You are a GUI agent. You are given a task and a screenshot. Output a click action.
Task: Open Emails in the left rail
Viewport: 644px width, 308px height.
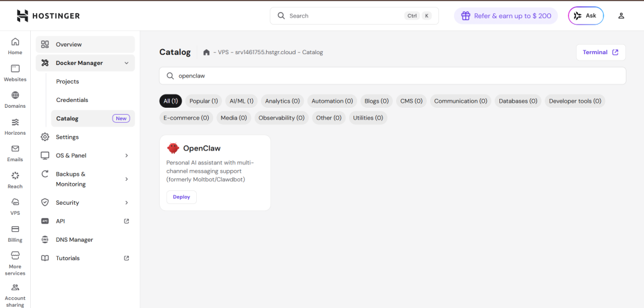(x=15, y=154)
